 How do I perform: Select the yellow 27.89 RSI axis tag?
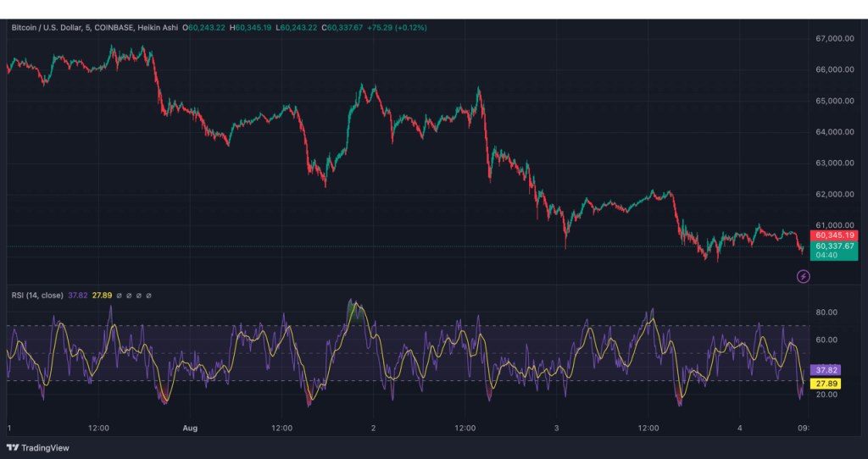click(826, 384)
